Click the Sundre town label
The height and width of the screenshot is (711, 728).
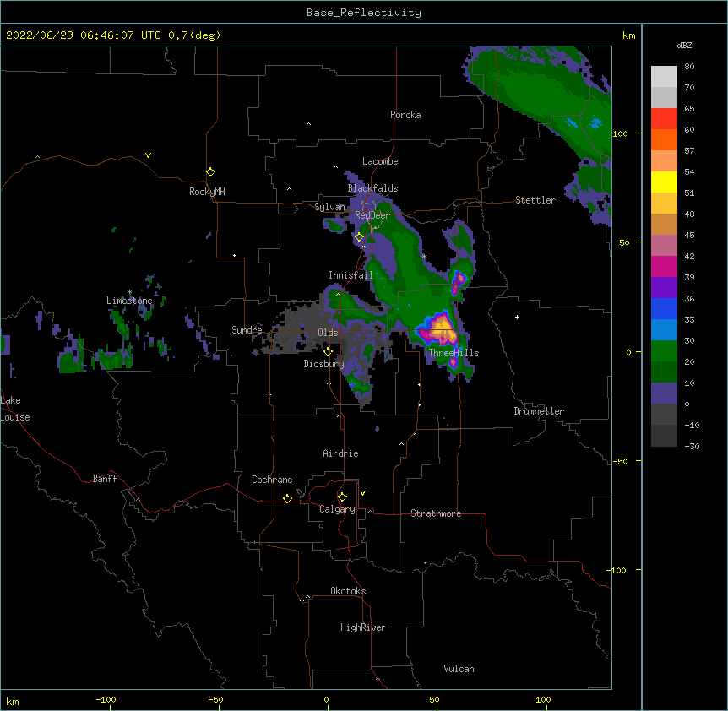pyautogui.click(x=247, y=330)
